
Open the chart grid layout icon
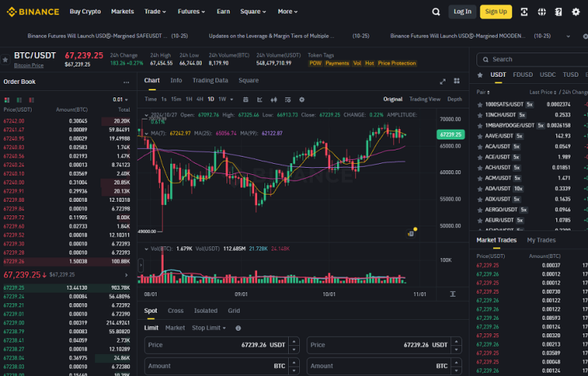[457, 81]
